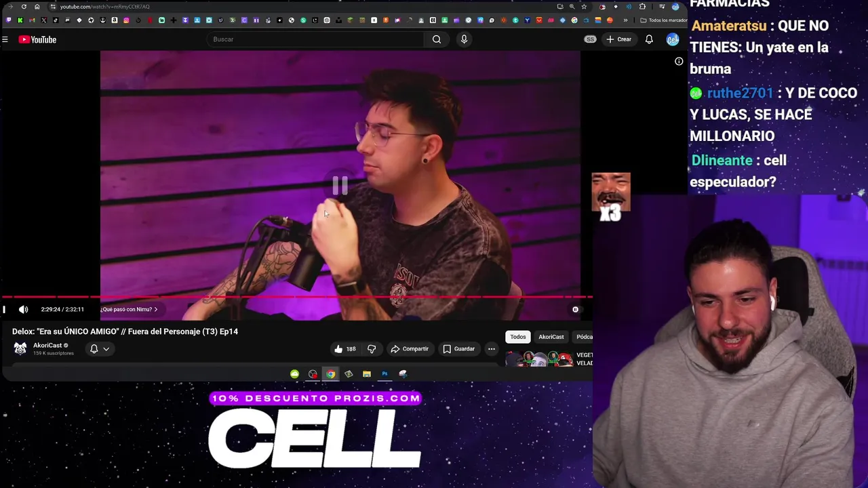The width and height of the screenshot is (868, 488).
Task: Click '159 K suscriptores' text
Action: point(54,353)
